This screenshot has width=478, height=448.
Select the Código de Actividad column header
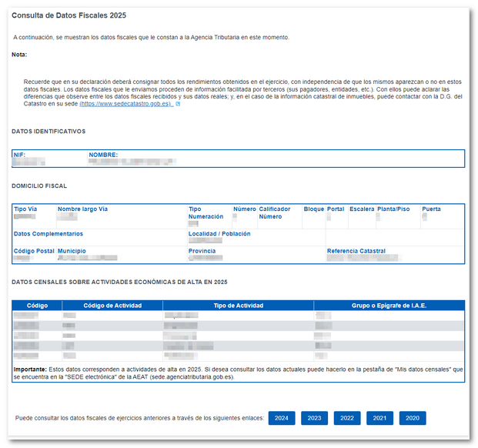[112, 306]
